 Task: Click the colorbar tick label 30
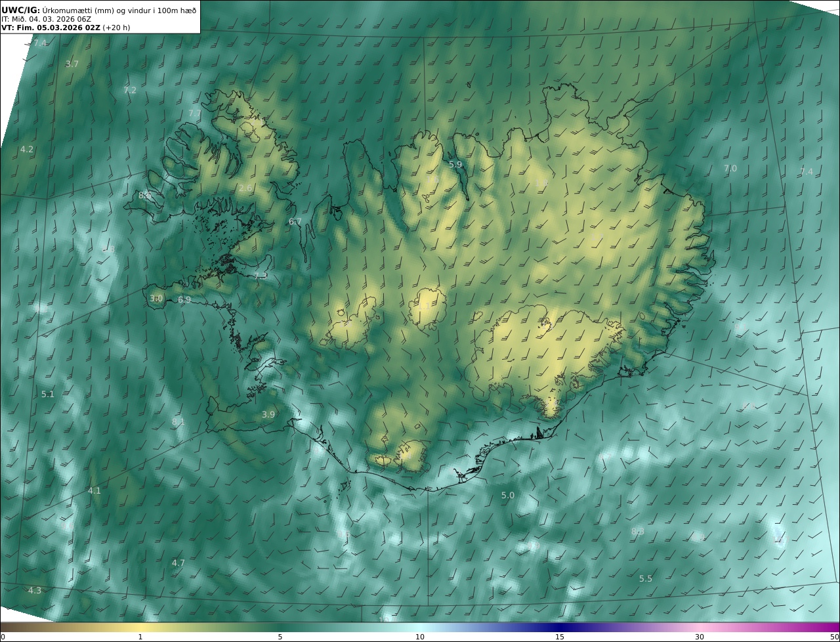(x=700, y=637)
